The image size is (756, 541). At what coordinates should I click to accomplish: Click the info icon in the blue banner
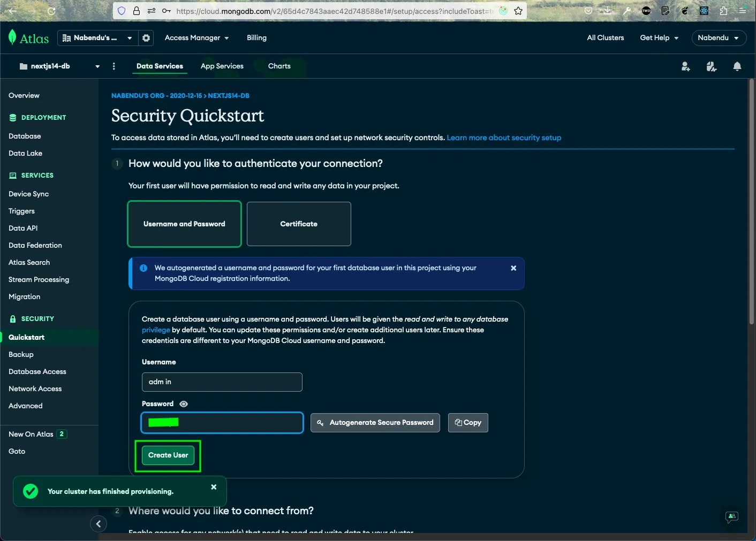143,268
